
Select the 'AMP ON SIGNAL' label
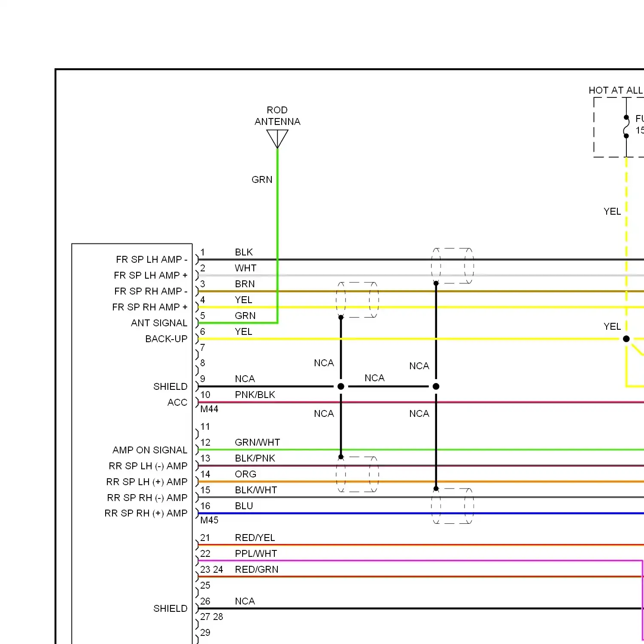[150, 450]
